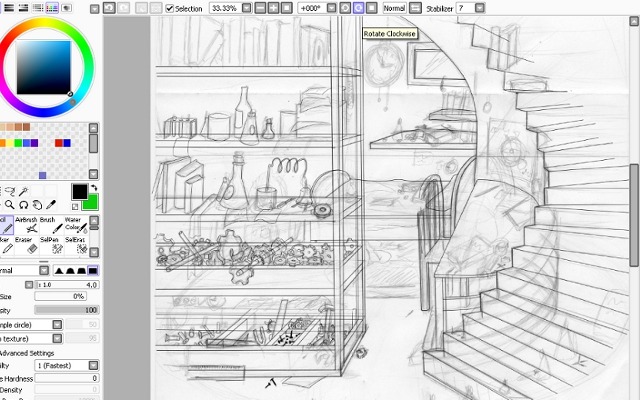Click the green background color swatch
The width and height of the screenshot is (640, 400).
tap(90, 201)
